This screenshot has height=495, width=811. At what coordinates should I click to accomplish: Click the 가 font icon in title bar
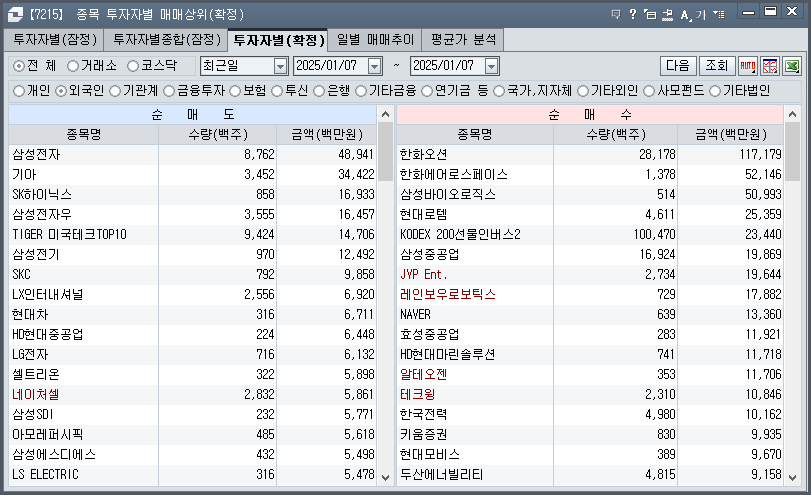(701, 14)
